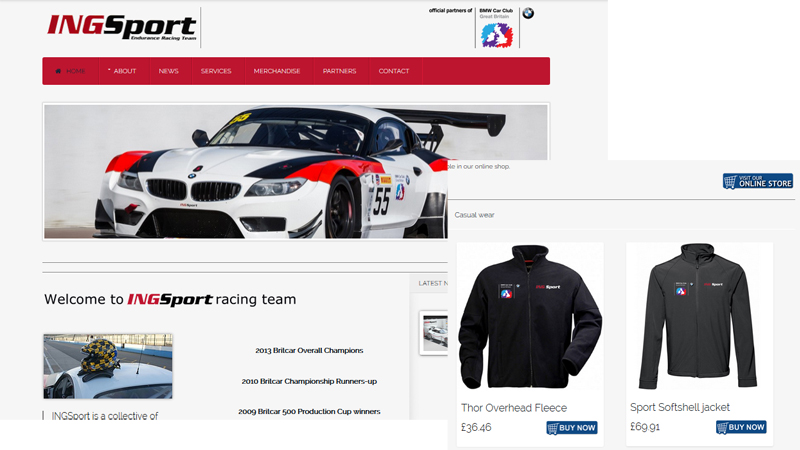This screenshot has width=800, height=450.
Task: Click the Thor Overhead Fleece title
Action: [514, 408]
